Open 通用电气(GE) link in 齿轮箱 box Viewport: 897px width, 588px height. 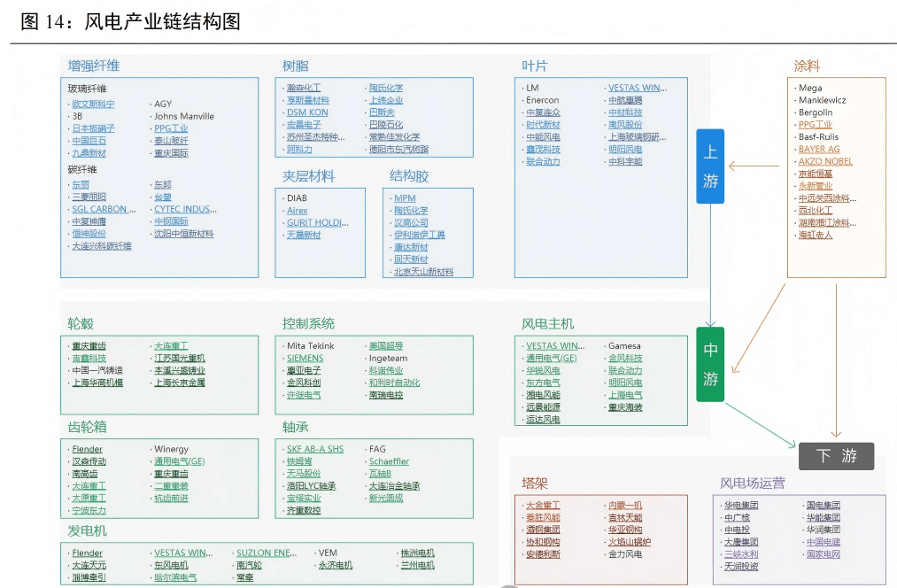point(179,461)
